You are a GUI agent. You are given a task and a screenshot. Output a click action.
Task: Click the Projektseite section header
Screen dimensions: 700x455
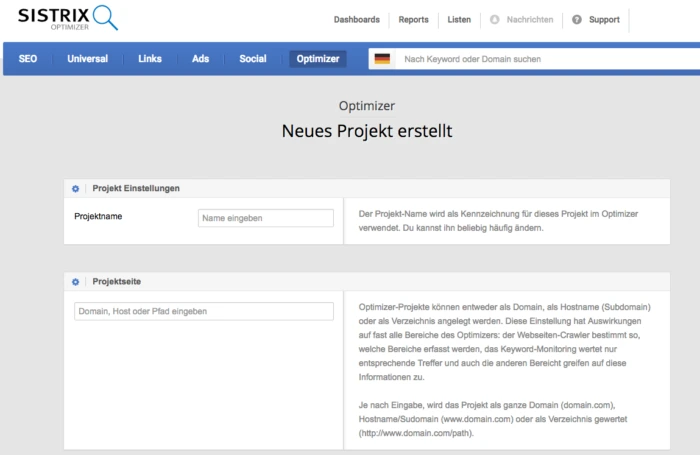pyautogui.click(x=367, y=282)
